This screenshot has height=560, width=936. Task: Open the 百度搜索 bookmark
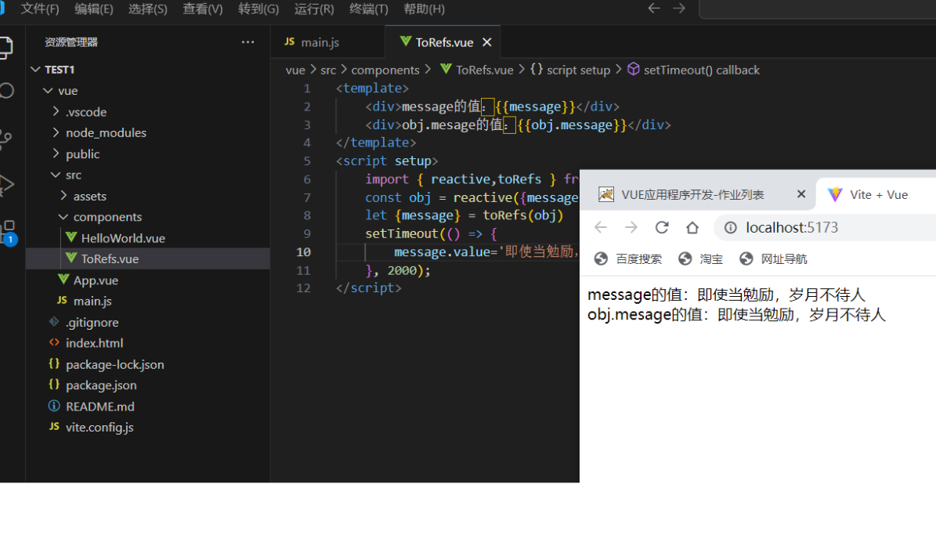click(x=628, y=259)
